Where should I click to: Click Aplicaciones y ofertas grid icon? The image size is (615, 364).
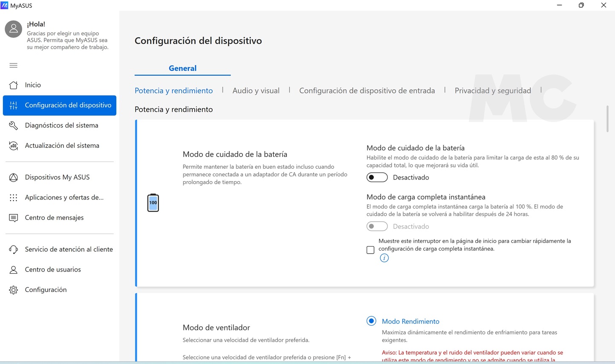(x=14, y=198)
